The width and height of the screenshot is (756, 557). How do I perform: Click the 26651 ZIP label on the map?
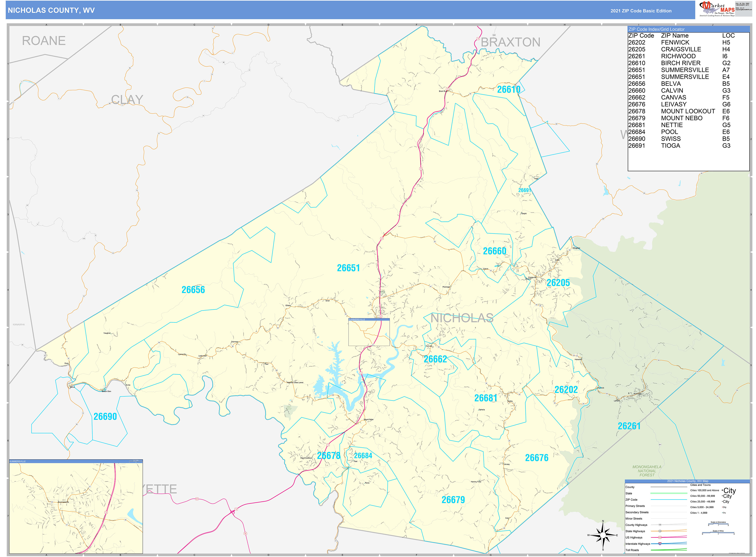coord(348,268)
